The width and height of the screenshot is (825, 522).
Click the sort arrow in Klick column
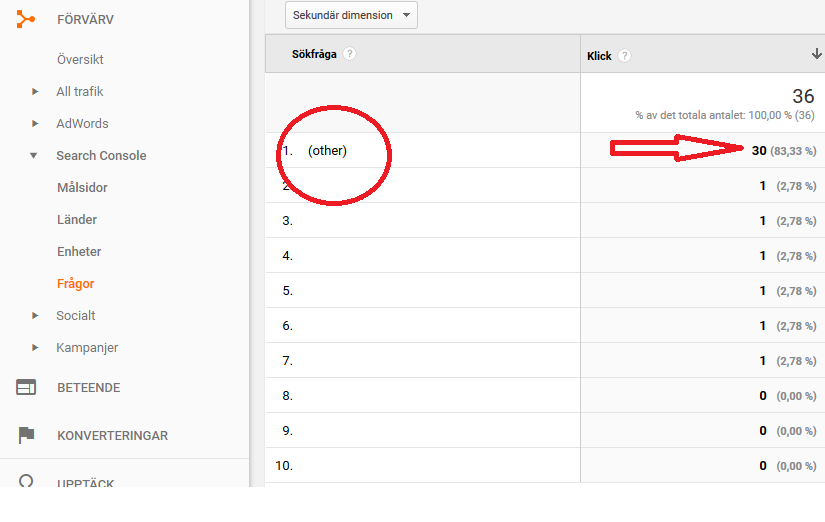coord(816,55)
